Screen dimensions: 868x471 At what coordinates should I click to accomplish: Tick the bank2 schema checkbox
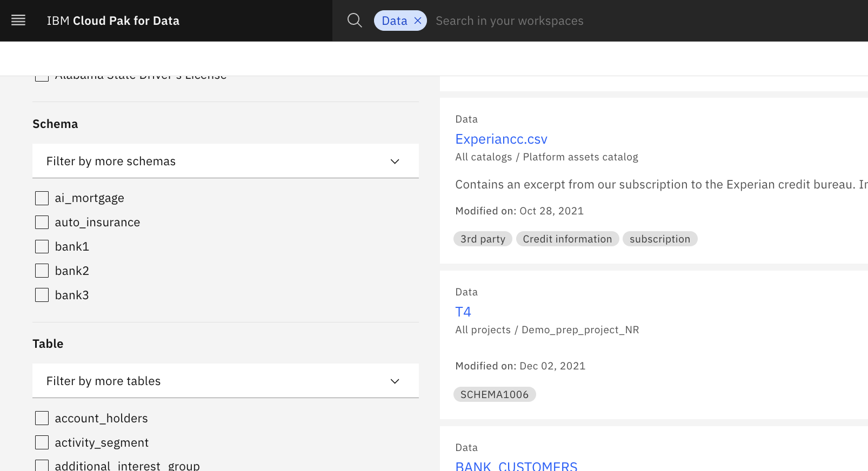coord(42,271)
